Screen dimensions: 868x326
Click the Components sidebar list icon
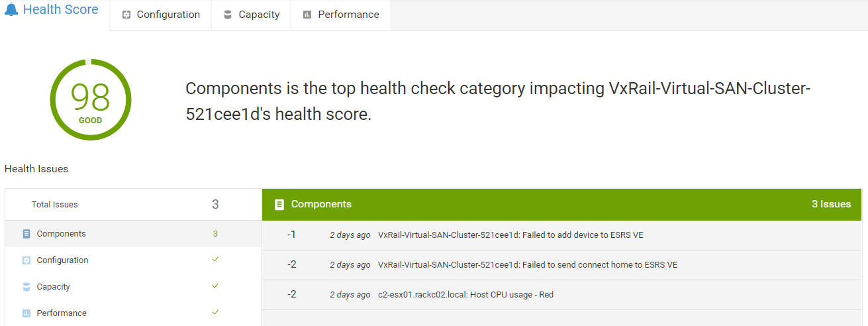(26, 234)
